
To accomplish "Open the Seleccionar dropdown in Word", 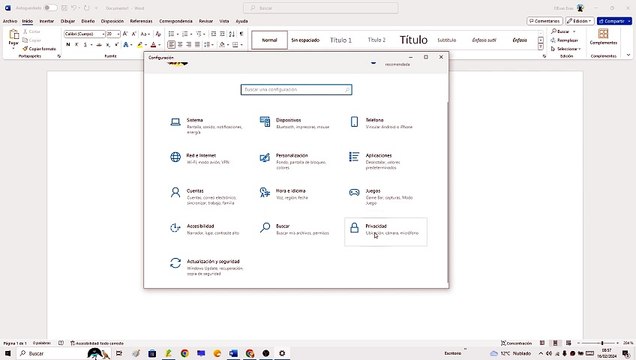I will (566, 49).
